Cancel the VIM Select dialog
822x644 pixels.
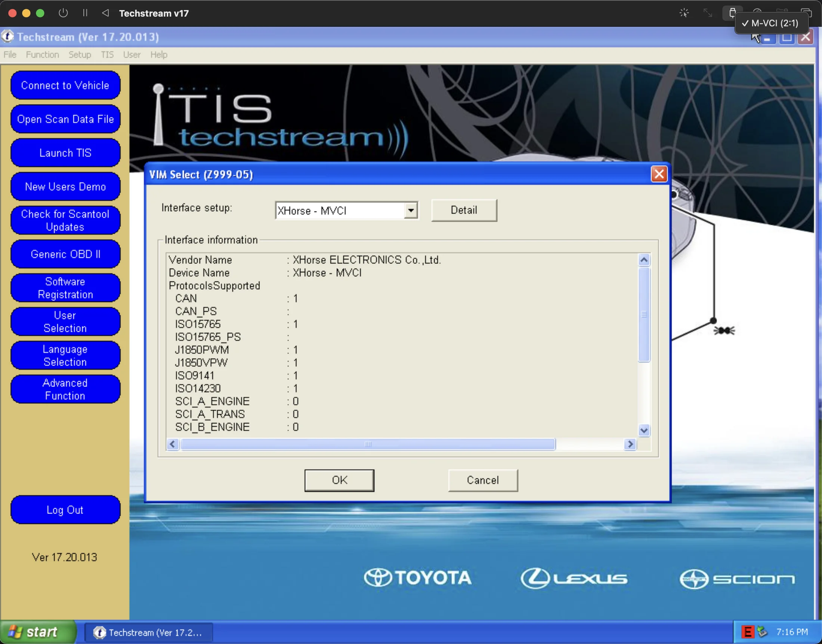pos(482,480)
